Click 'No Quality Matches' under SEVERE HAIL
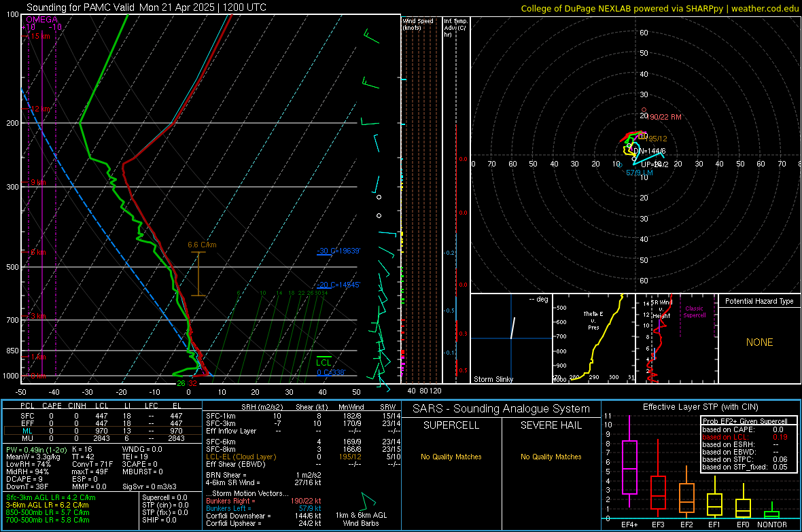802x532 pixels. [551, 457]
